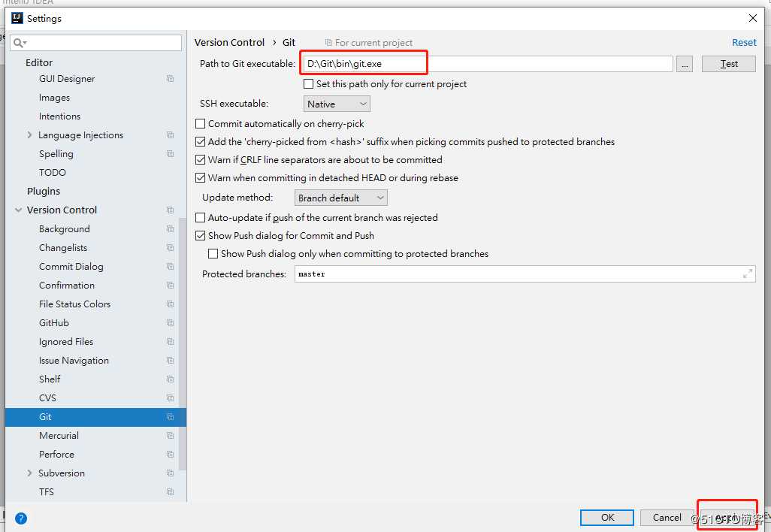
Task: Open the Intentions settings page
Action: tap(59, 116)
